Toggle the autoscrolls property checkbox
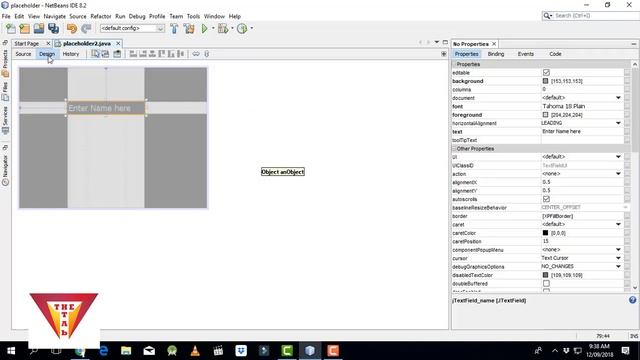Screen dimensions: 640x360 pyautogui.click(x=546, y=199)
